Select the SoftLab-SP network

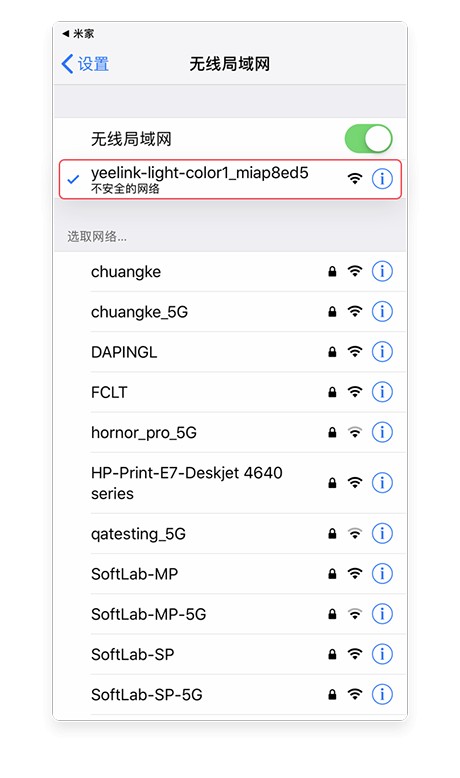(230, 654)
